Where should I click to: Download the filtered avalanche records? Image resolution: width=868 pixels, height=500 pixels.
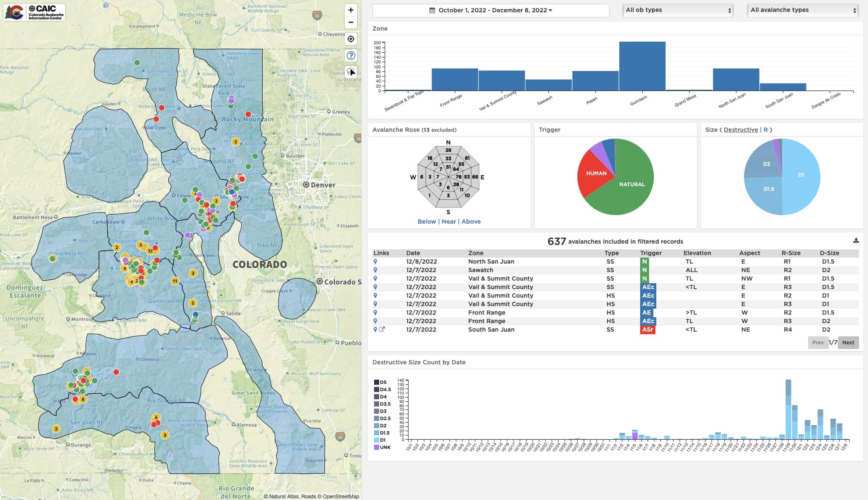tap(856, 241)
